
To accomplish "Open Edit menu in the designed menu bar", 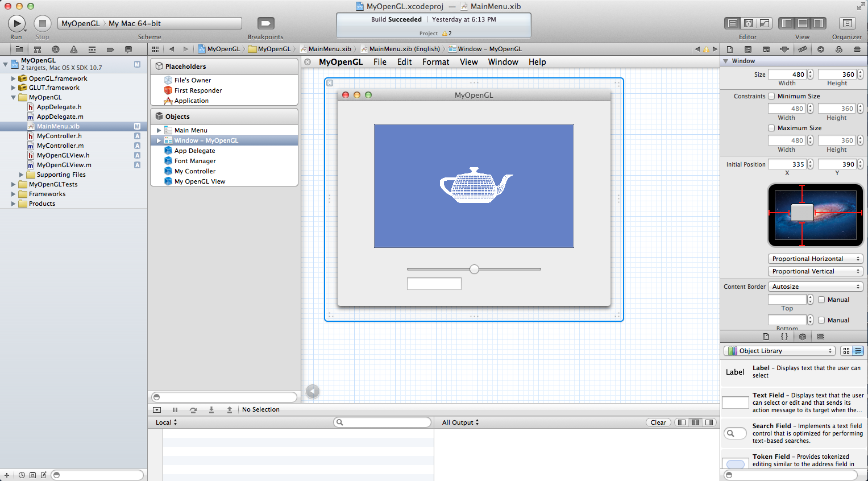I will tap(405, 62).
